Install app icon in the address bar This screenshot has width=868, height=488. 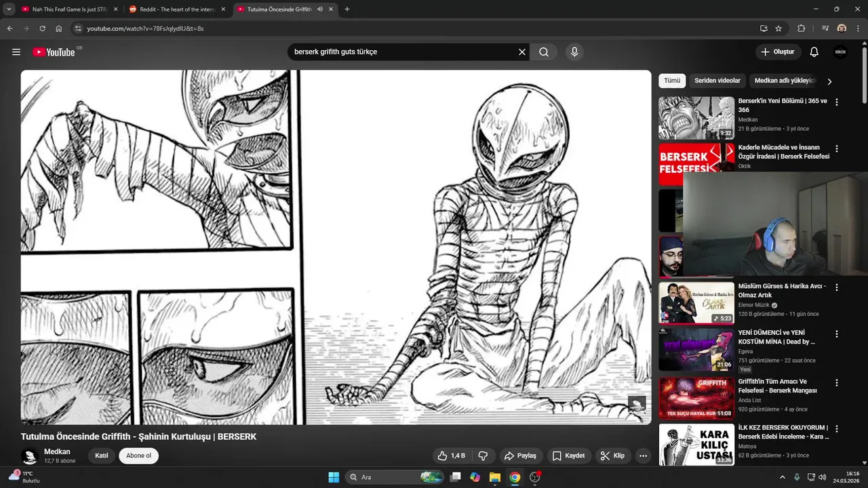(x=764, y=28)
